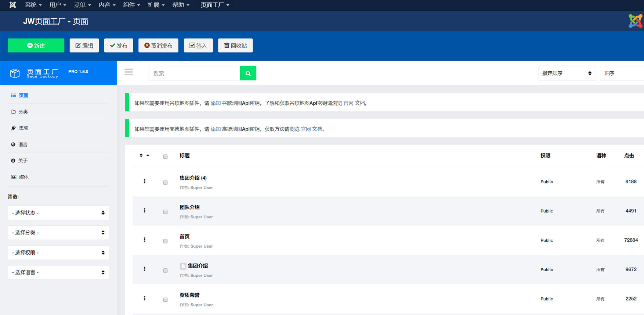Click the 签入 toolbar button
This screenshot has height=315, width=644.
coord(198,46)
